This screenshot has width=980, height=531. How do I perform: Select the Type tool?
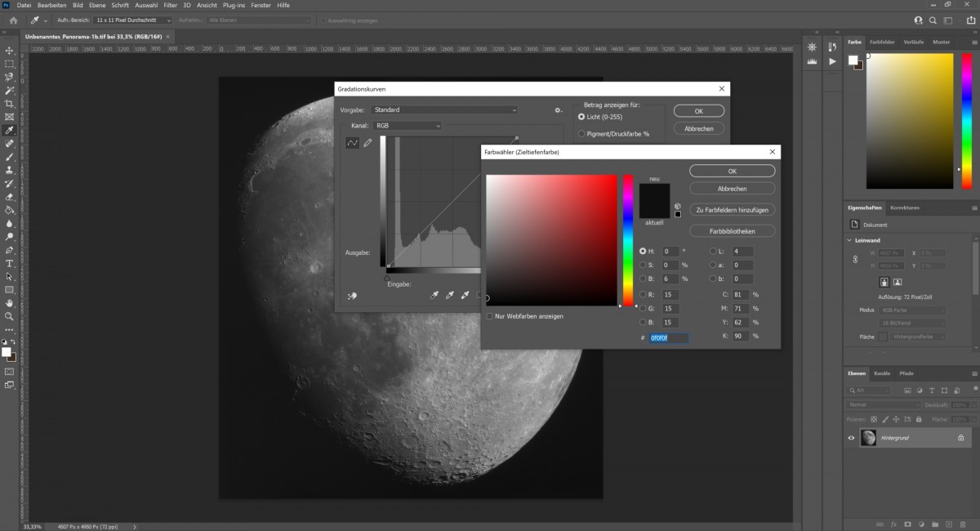tap(10, 264)
